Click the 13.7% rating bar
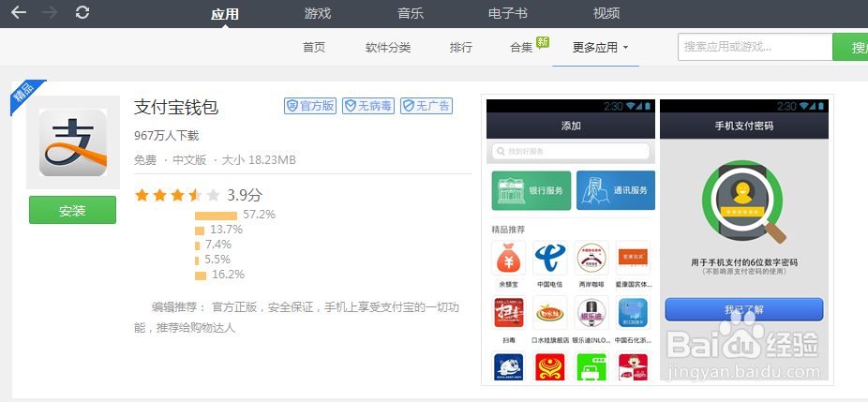This screenshot has height=402, width=868. click(x=200, y=231)
